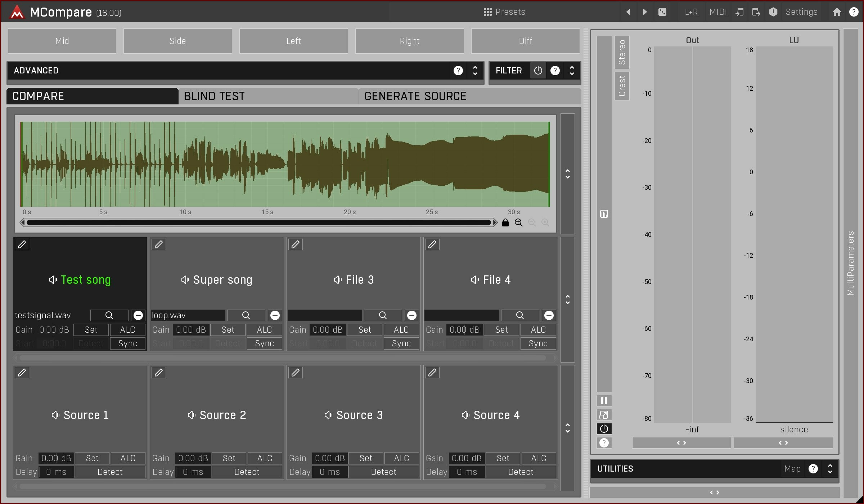Enable the Filter with its power button
The width and height of the screenshot is (864, 504).
pos(538,70)
